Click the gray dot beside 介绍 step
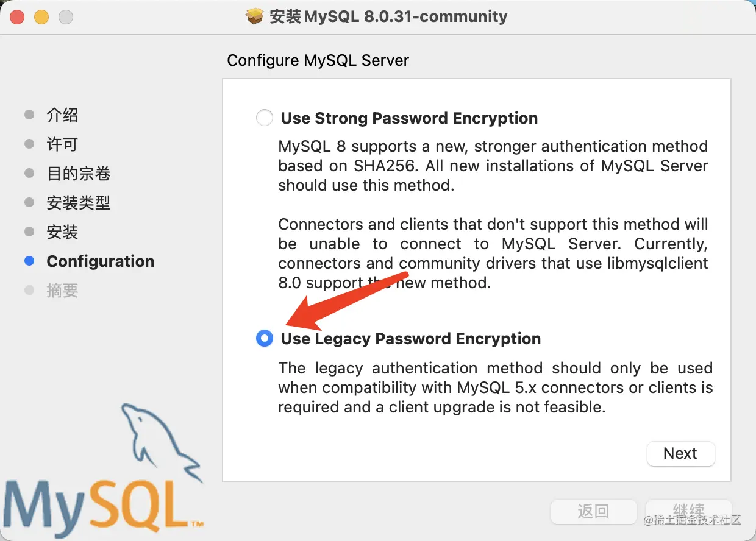 [29, 115]
